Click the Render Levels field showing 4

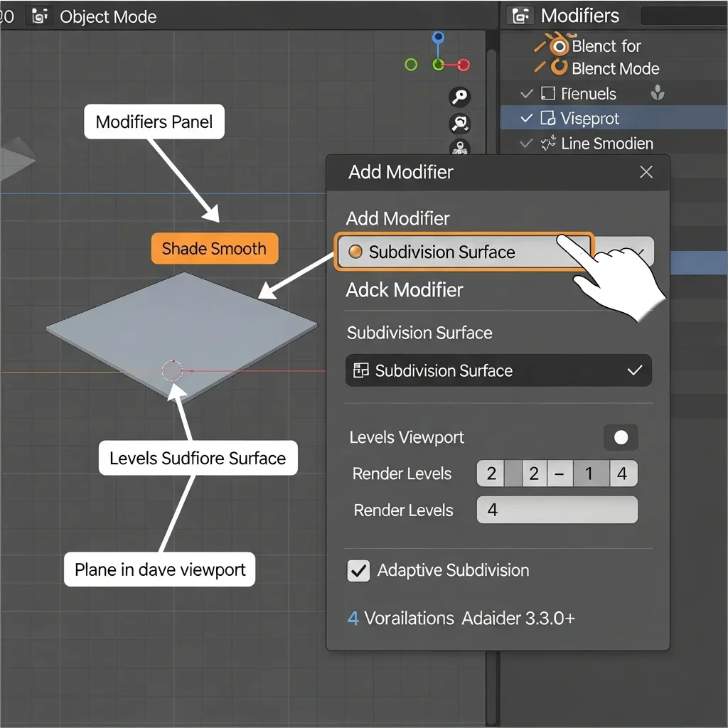557,510
